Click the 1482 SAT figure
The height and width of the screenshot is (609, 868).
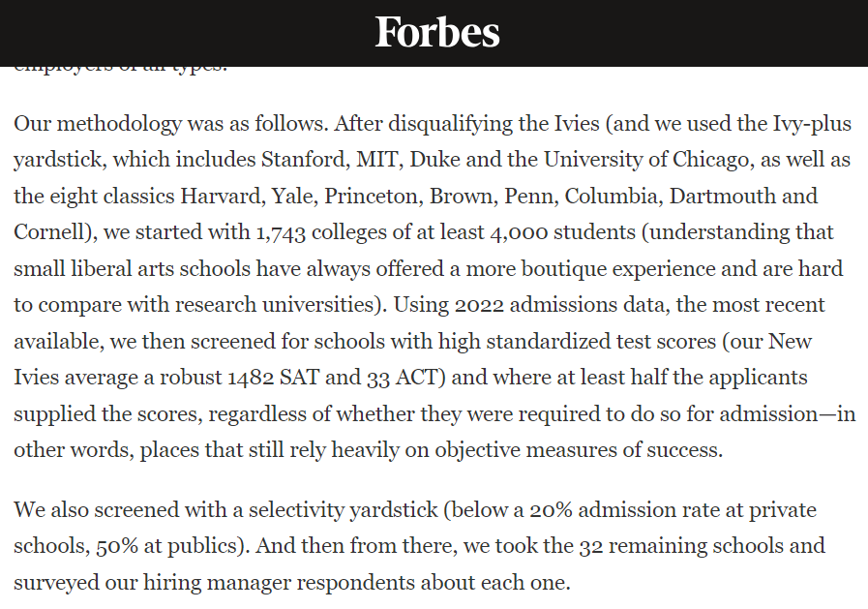pyautogui.click(x=274, y=378)
